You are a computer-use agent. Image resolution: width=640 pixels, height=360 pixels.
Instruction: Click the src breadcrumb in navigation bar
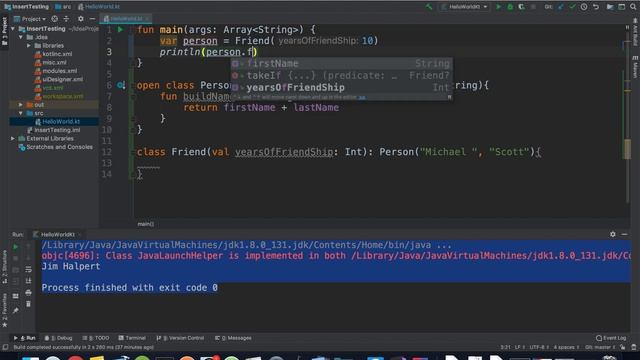pos(63,7)
